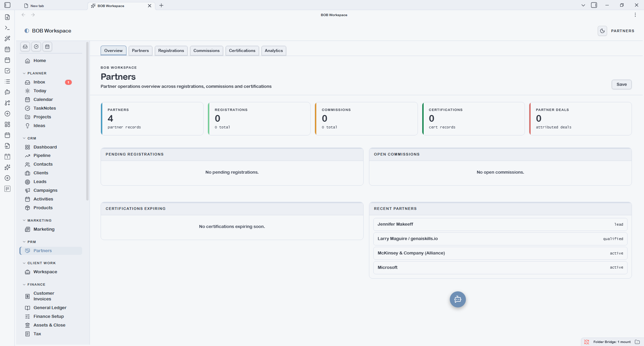Open the kanban board icon in ribbon

point(7,189)
